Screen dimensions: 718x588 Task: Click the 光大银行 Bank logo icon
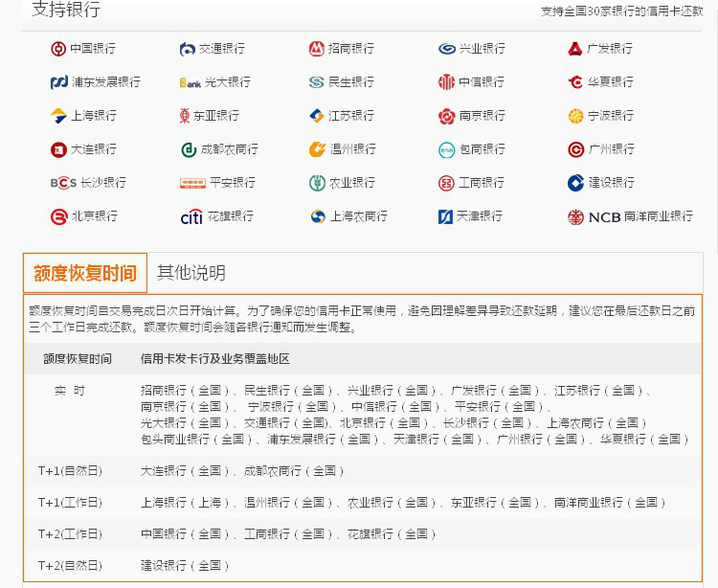[191, 83]
